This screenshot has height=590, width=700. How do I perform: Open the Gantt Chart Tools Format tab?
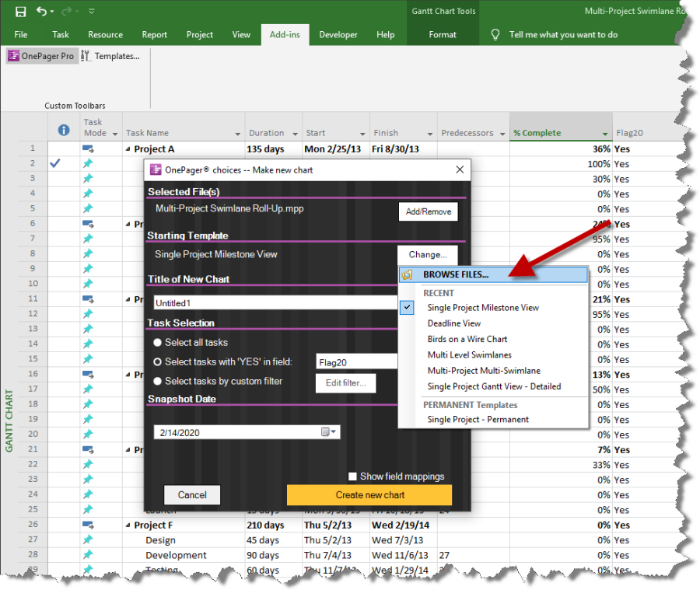tap(443, 34)
